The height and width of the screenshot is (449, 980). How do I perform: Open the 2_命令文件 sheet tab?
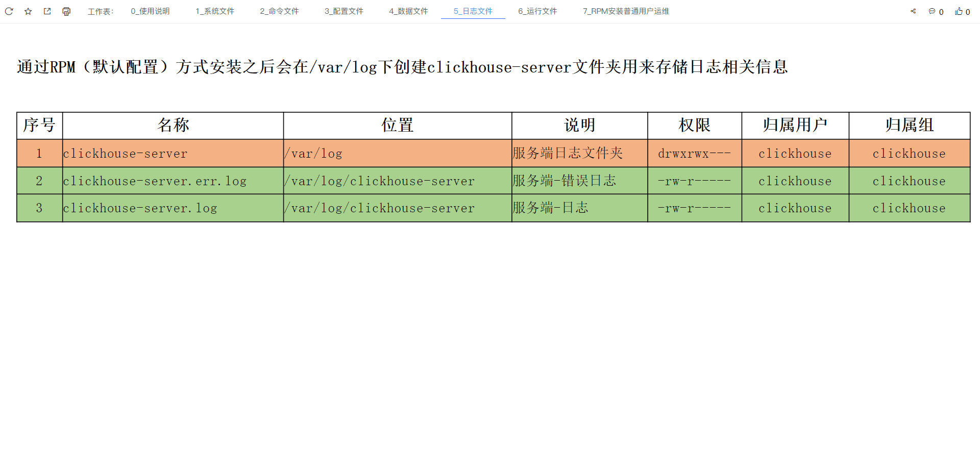[279, 11]
